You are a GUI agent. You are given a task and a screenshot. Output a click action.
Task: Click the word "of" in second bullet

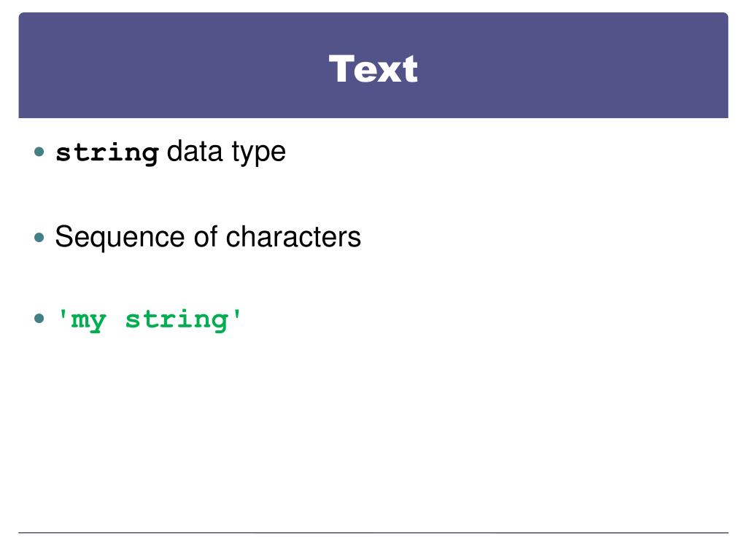click(x=206, y=236)
